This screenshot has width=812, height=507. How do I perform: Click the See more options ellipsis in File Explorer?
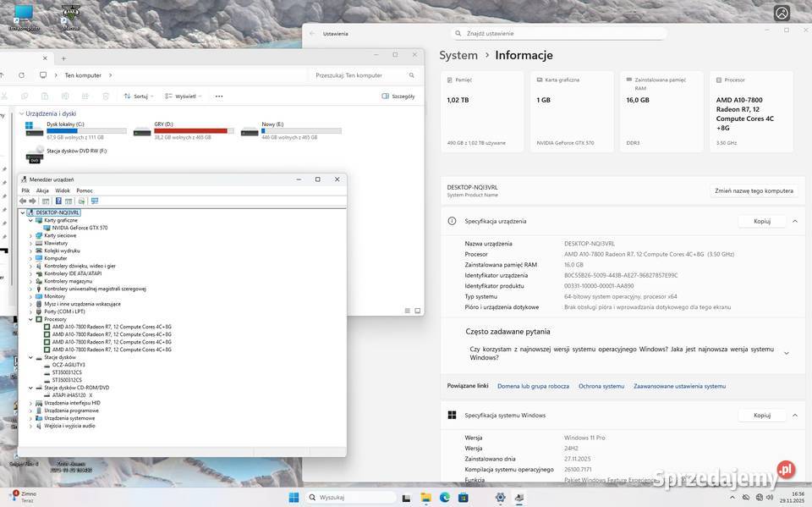pyautogui.click(x=218, y=96)
